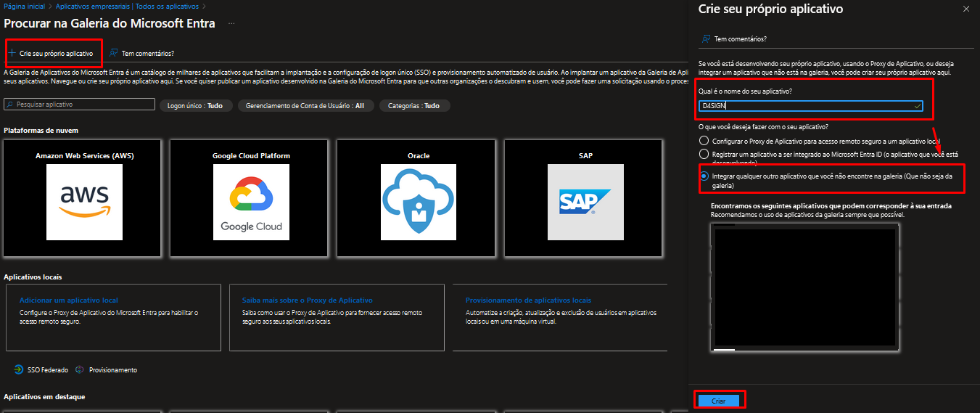Click the Aplicativos locais heading
980x413 pixels.
point(33,277)
